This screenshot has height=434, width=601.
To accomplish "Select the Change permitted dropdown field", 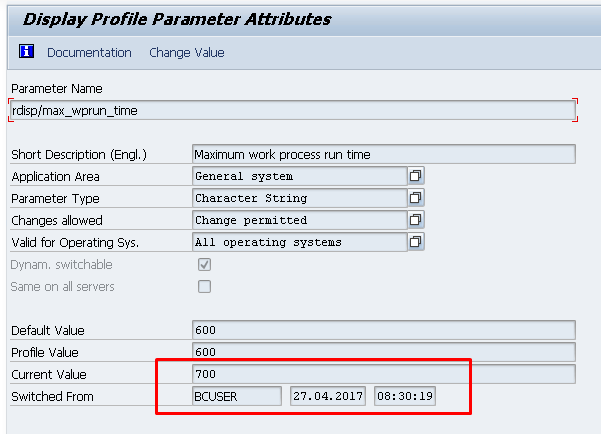I will point(300,220).
